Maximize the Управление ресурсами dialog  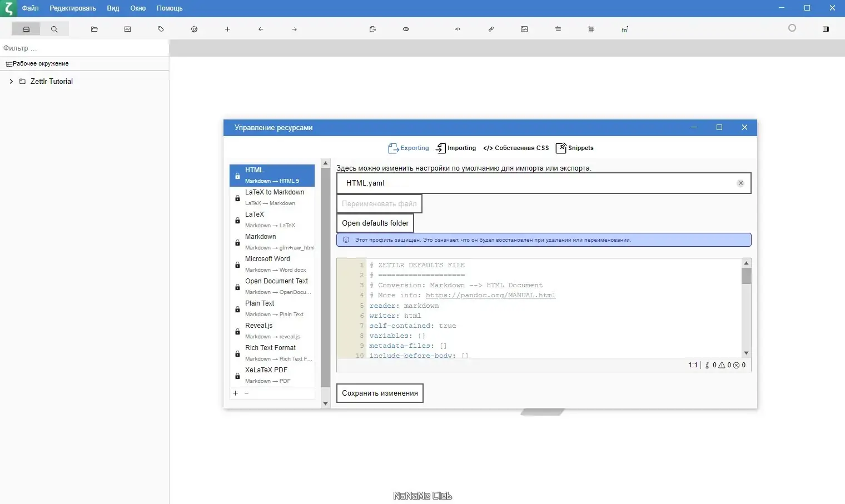pos(719,127)
